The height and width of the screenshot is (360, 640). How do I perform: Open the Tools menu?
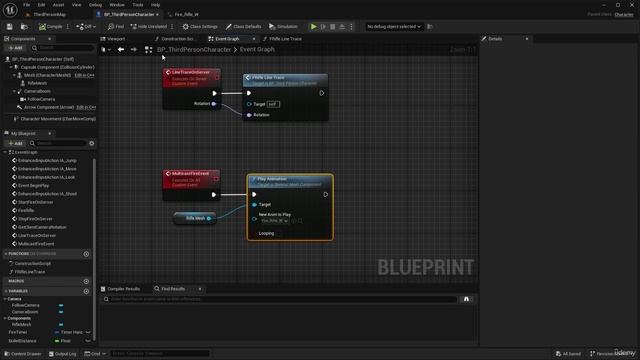138,5
